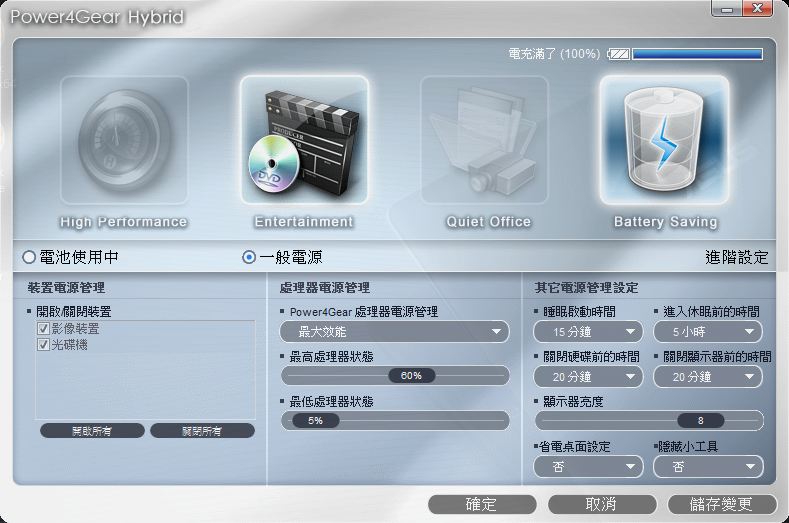Open the 最大效能 processor power dropdown
The image size is (789, 523).
tap(395, 332)
